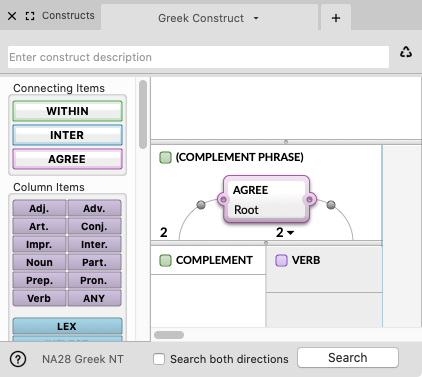422x377 pixels.
Task: Enable Search both directions checkbox
Action: click(159, 359)
